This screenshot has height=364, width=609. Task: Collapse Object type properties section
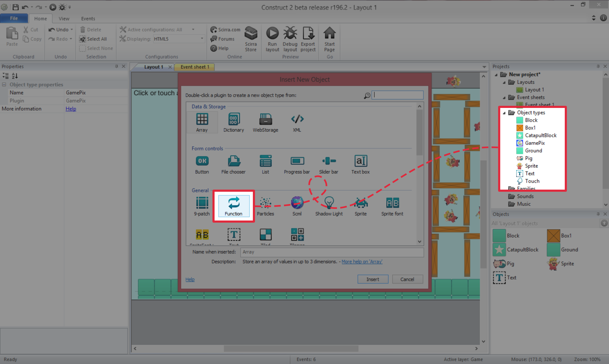(4, 84)
